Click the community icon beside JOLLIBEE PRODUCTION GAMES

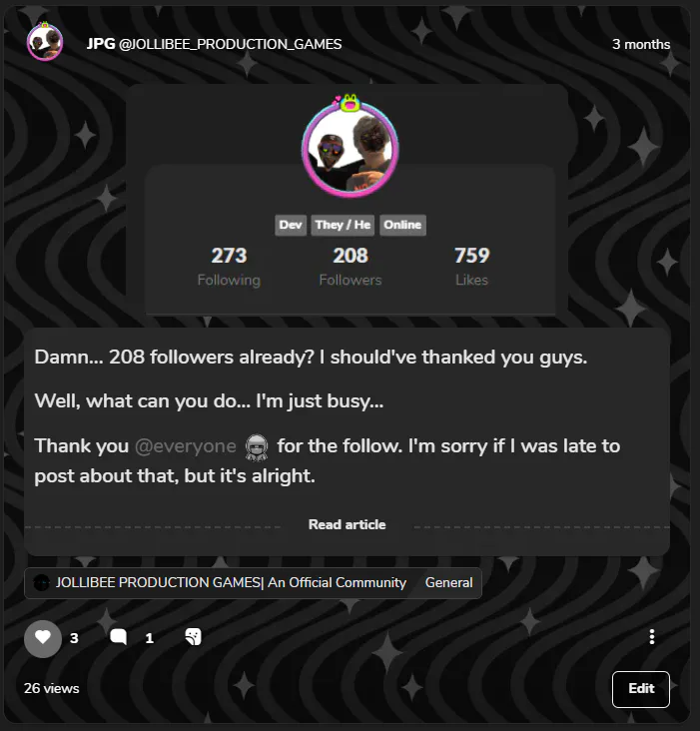42,583
